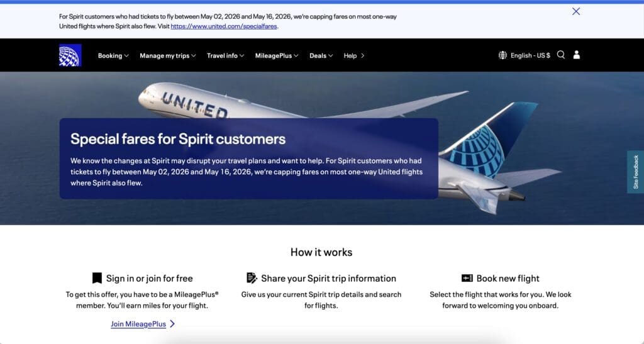644x344 pixels.
Task: Click the bookmark icon beside Sign in
Action: [97, 278]
